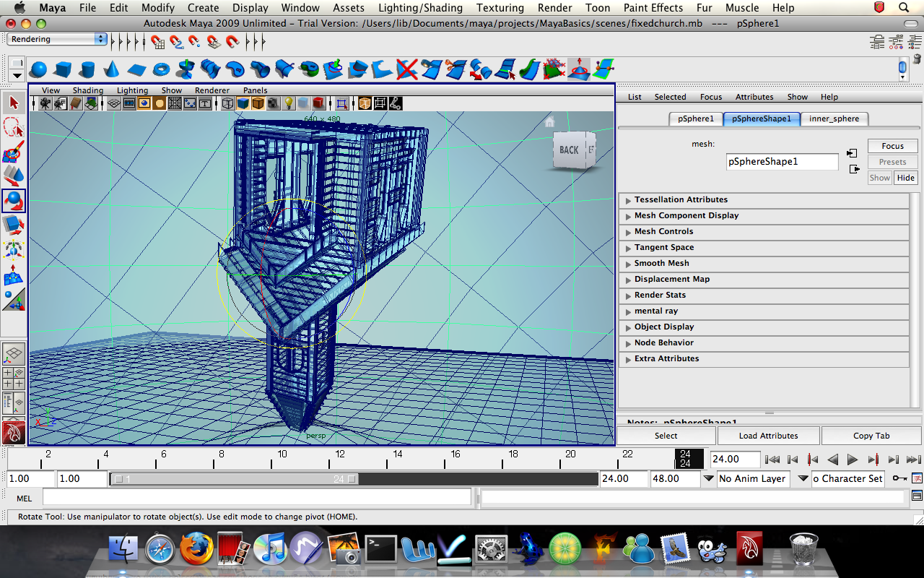Choose the Show Manipulator tool
This screenshot has height=578, width=924.
click(x=14, y=299)
